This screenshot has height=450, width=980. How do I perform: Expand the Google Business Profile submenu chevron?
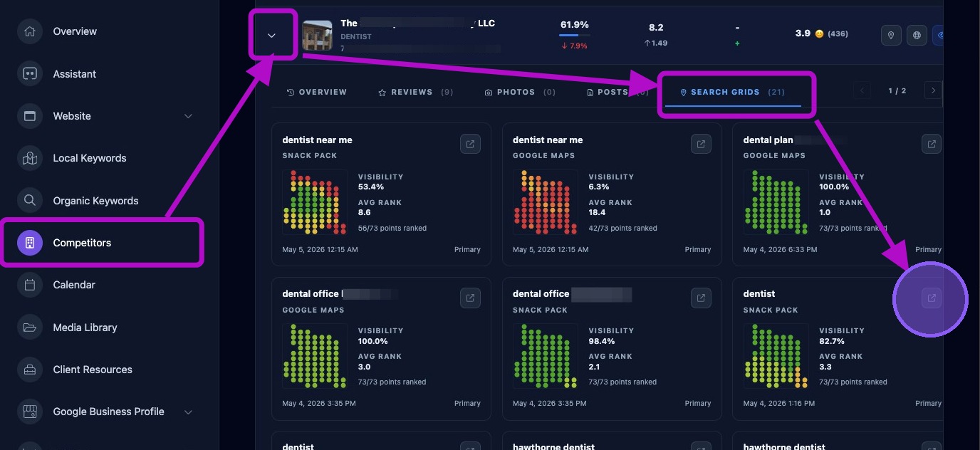(x=188, y=412)
